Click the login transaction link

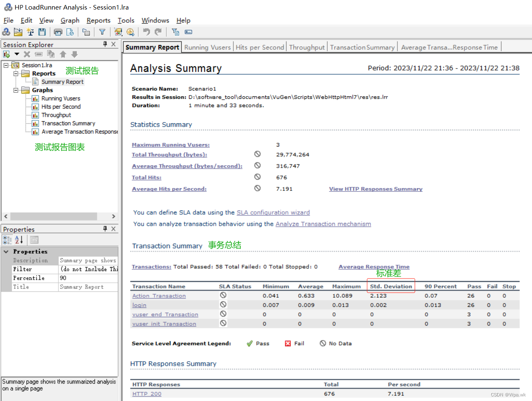pos(139,305)
